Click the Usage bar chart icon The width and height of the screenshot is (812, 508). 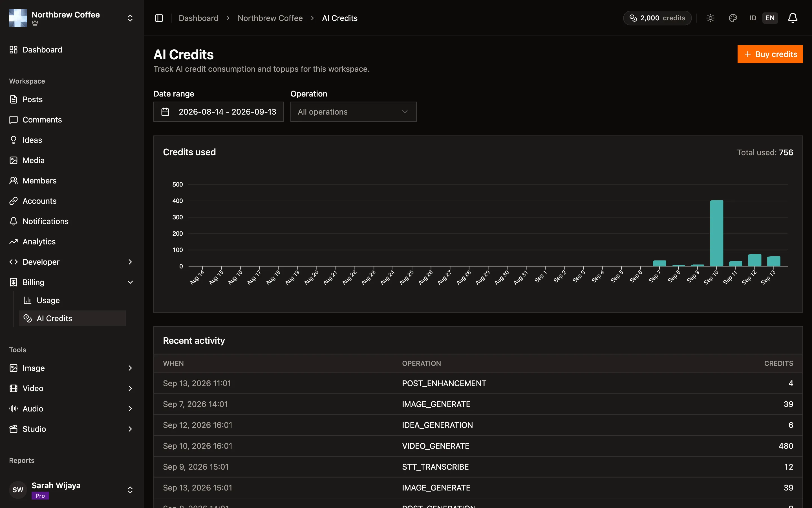[28, 300]
